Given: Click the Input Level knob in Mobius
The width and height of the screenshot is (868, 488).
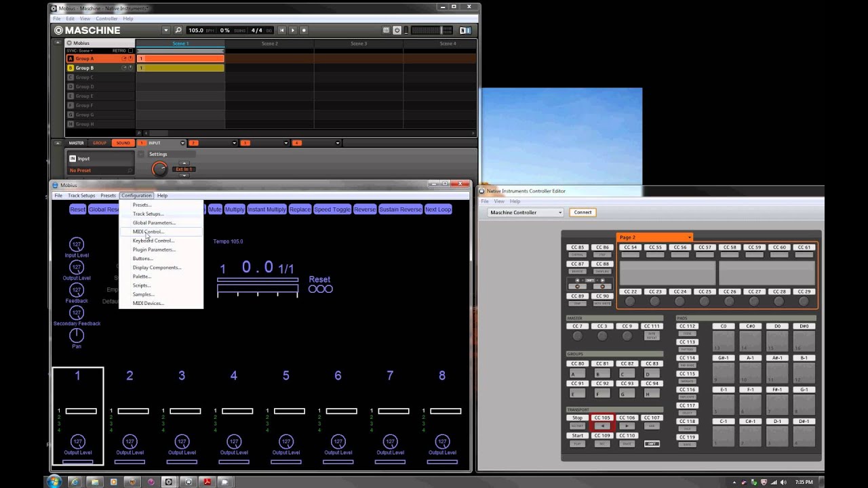Looking at the screenshot, I should tap(77, 244).
